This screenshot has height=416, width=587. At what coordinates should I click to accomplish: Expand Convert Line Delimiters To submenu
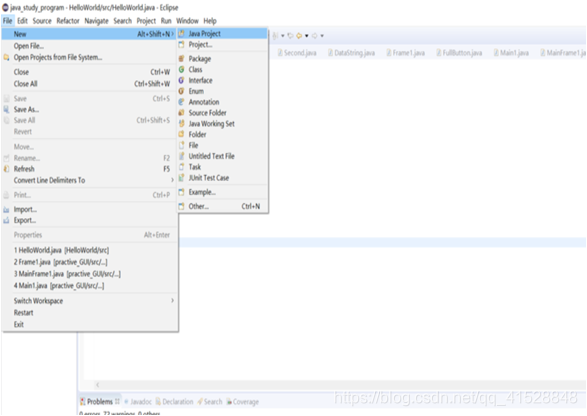pyautogui.click(x=172, y=180)
